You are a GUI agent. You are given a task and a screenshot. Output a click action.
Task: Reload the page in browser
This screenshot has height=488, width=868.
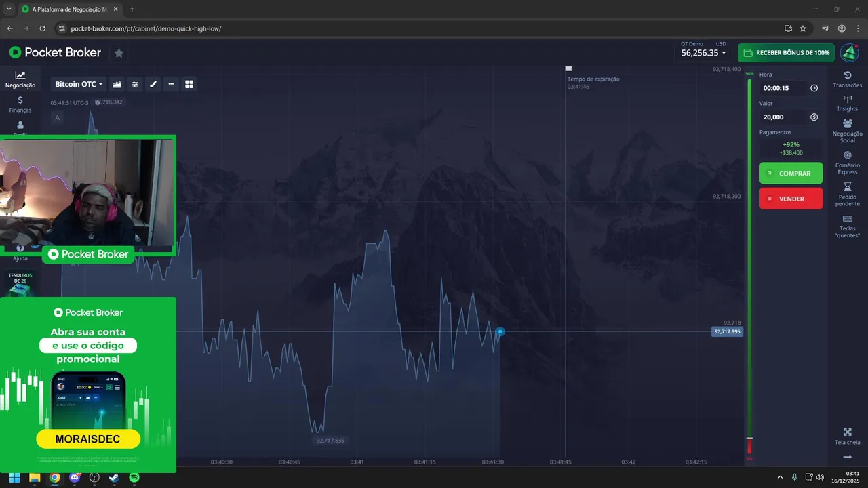click(x=42, y=28)
